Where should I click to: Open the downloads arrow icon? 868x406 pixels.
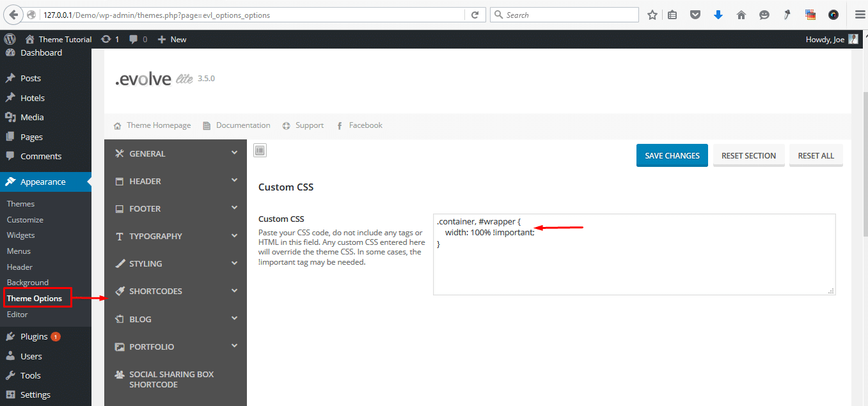[718, 15]
